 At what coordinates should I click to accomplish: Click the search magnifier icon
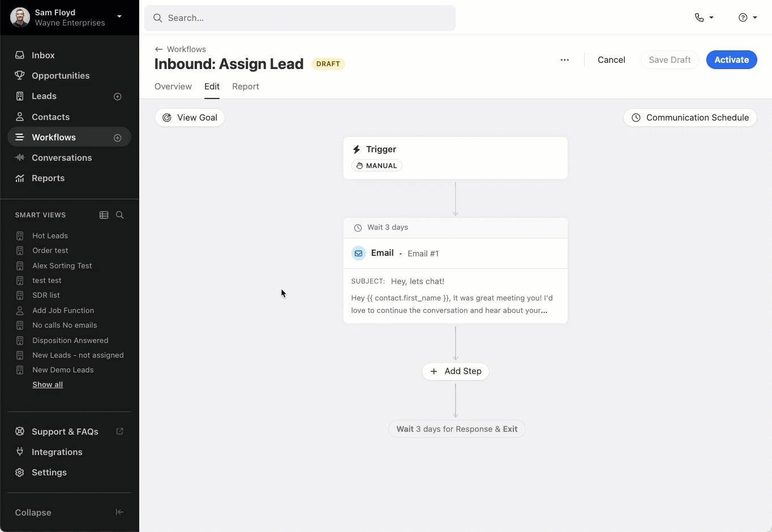tap(158, 18)
